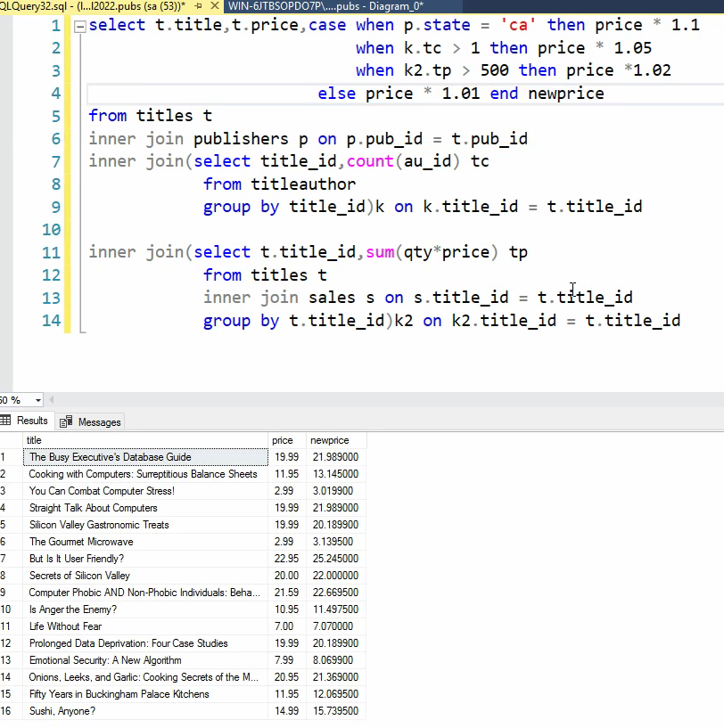Click the Results tab grid icon
This screenshot has width=724, height=728.
point(5,421)
